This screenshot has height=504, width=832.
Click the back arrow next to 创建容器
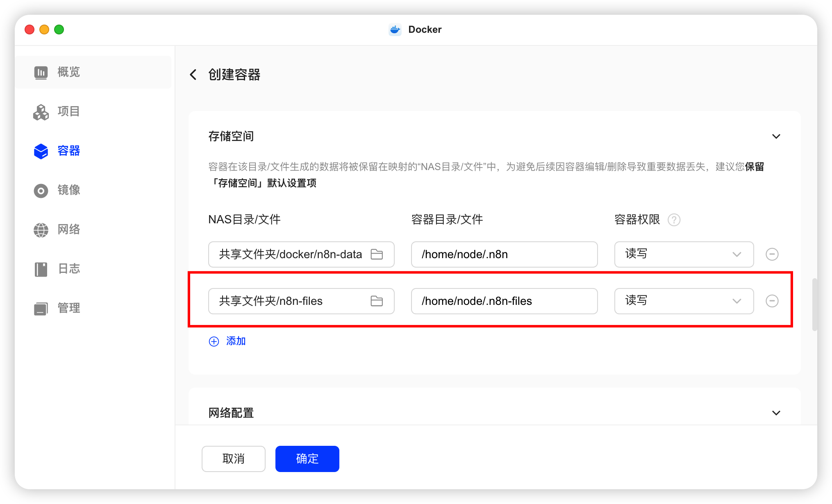193,75
